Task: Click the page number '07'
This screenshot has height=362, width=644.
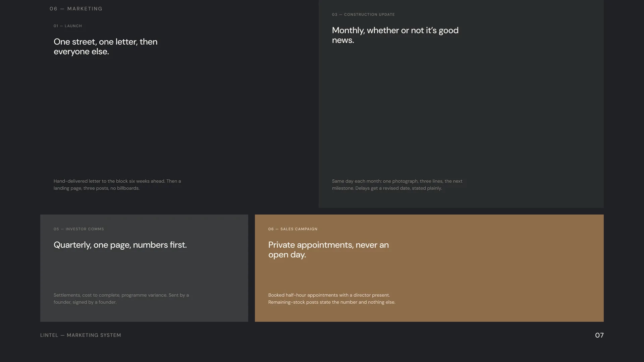Action: tap(599, 335)
